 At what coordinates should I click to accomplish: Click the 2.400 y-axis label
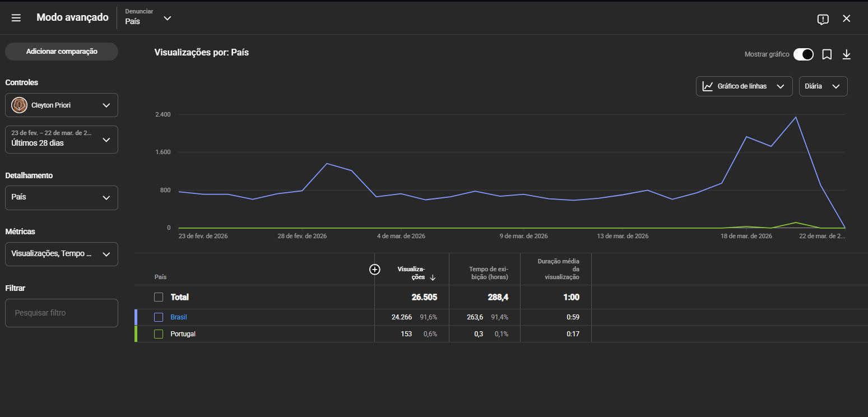[x=163, y=114]
